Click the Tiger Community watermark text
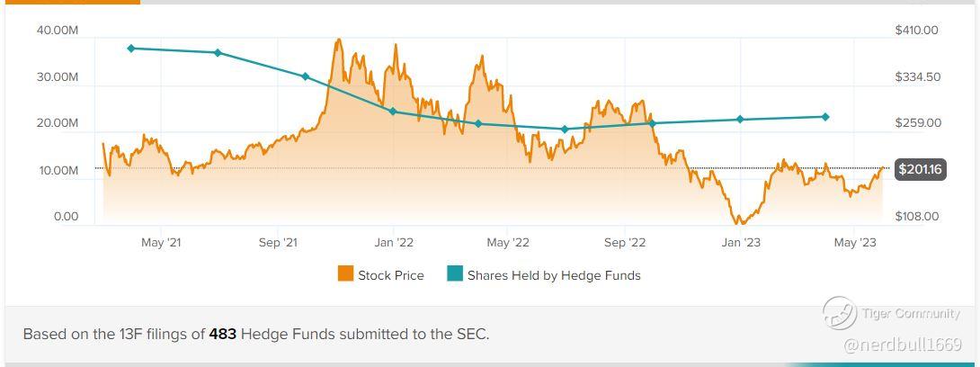The width and height of the screenshot is (980, 367). (x=910, y=313)
